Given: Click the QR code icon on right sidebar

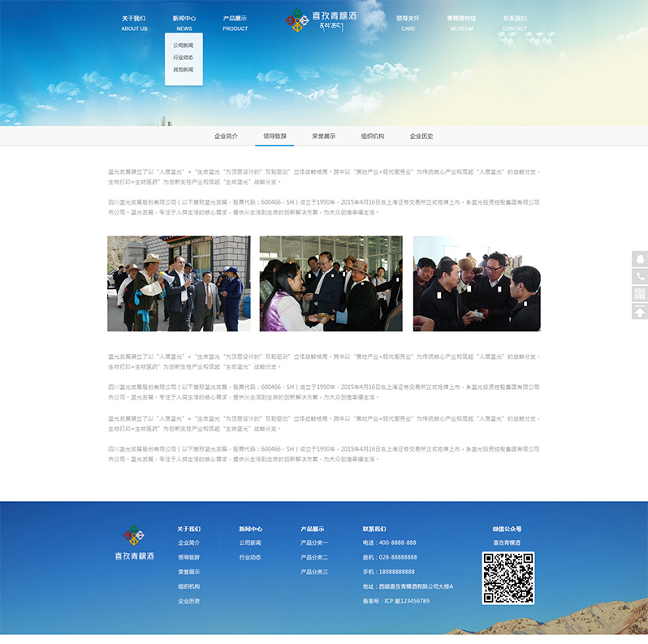Looking at the screenshot, I should point(639,294).
